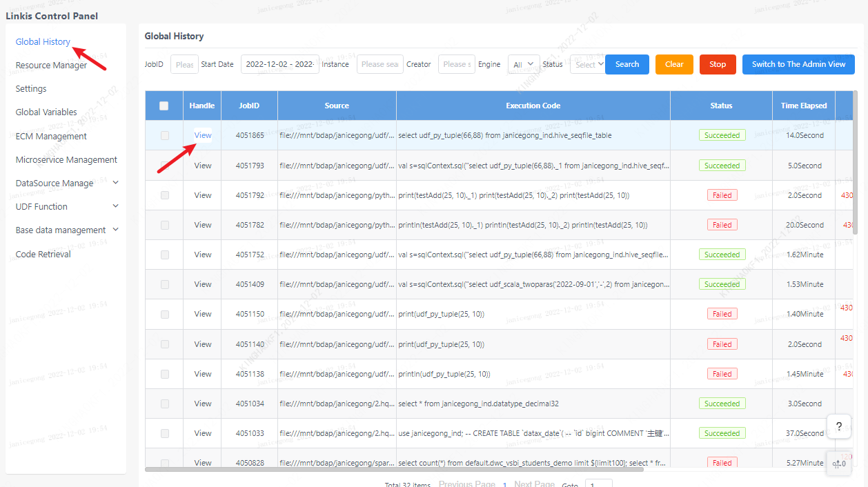This screenshot has height=487, width=868.
Task: Open the Engine dropdown showing All
Action: (x=523, y=64)
